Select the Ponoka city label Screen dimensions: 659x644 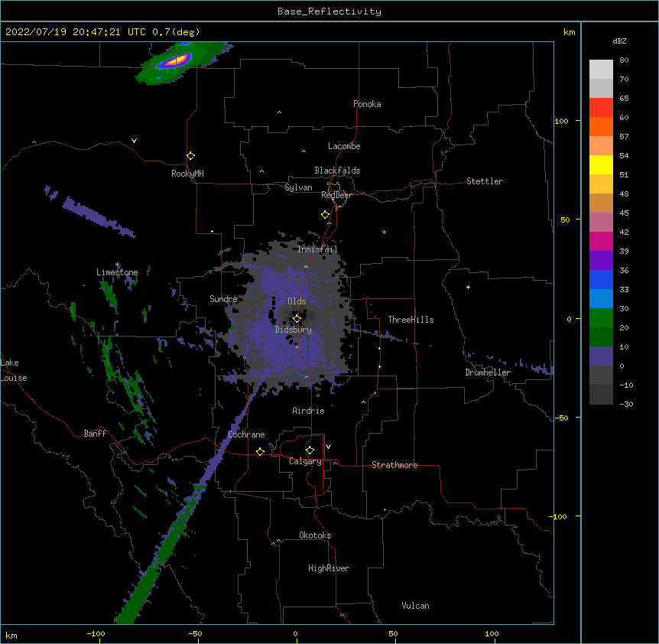[367, 104]
